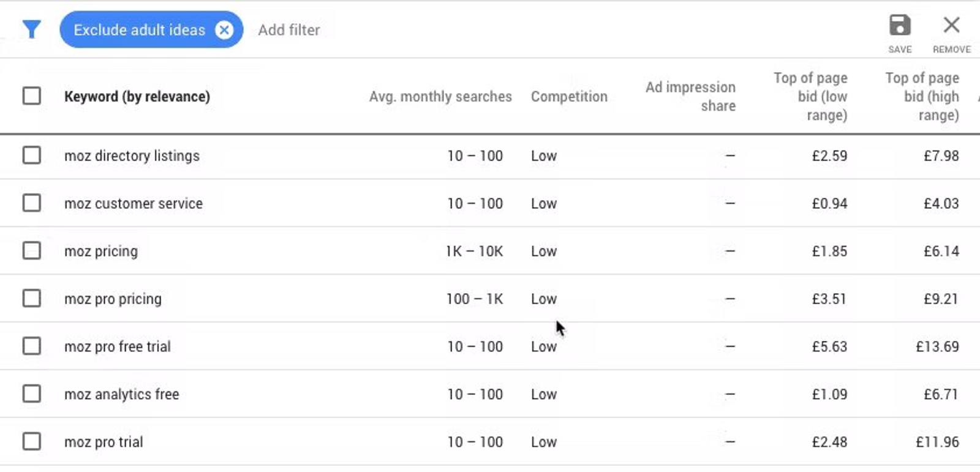Click the Competition column header
The width and height of the screenshot is (980, 472).
tap(569, 97)
